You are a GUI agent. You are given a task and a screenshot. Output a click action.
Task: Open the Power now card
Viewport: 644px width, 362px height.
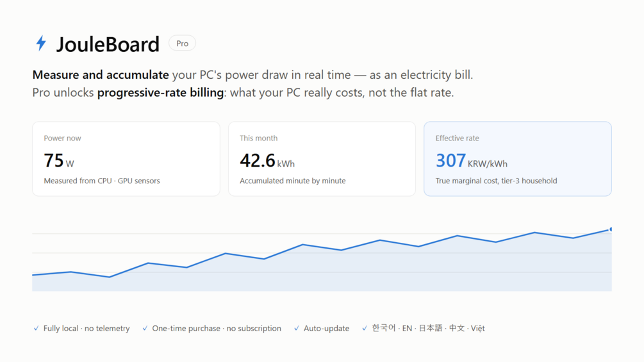(x=126, y=159)
